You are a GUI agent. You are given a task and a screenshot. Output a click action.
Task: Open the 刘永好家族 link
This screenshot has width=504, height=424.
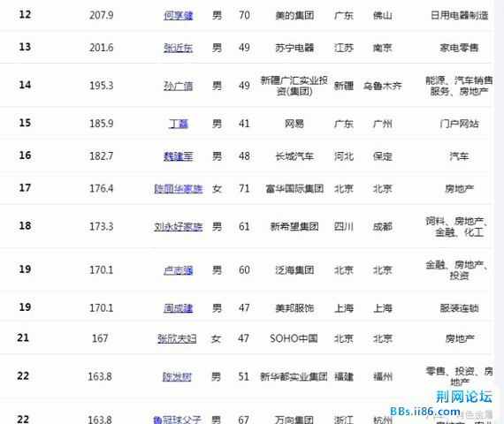[x=178, y=227]
